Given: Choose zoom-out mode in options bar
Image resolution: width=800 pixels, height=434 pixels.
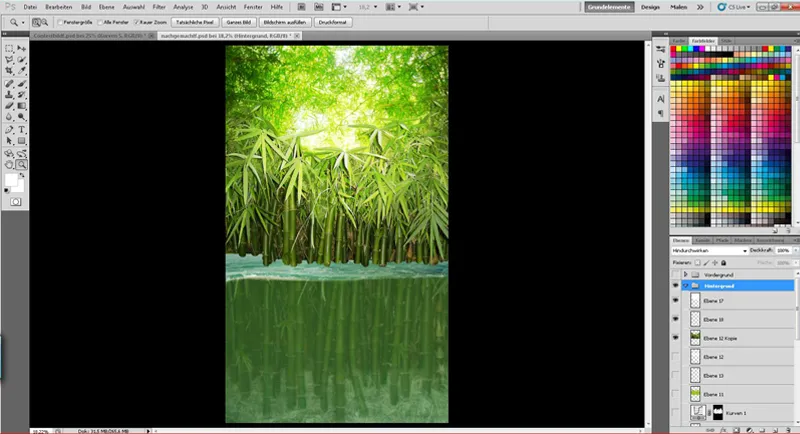Looking at the screenshot, I should pyautogui.click(x=44, y=22).
